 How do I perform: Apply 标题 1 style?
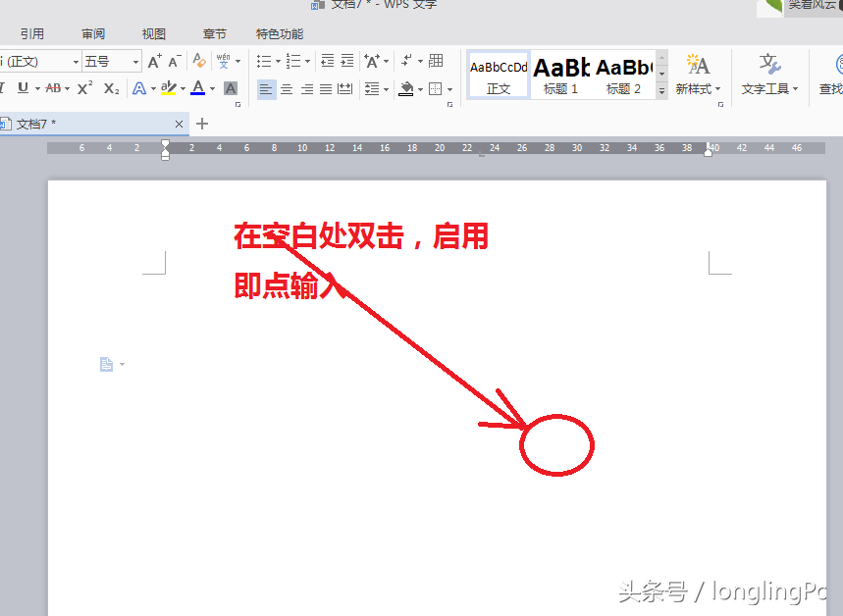(560, 75)
